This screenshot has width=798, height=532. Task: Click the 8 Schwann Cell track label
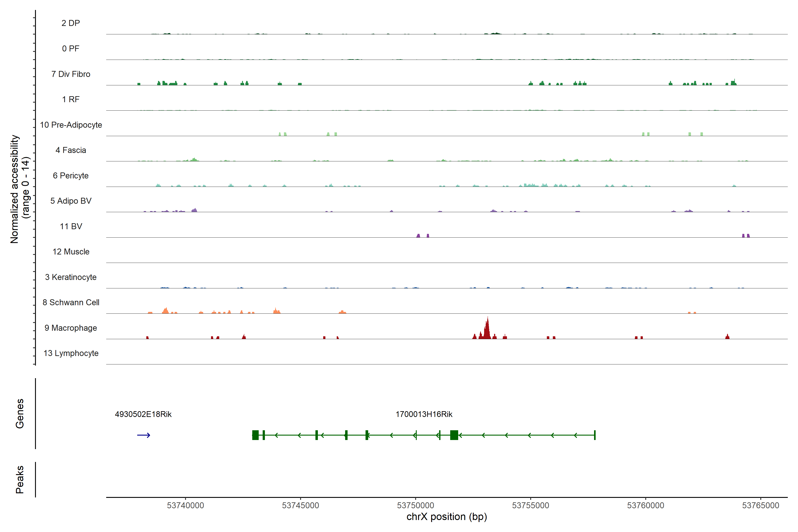(x=71, y=302)
